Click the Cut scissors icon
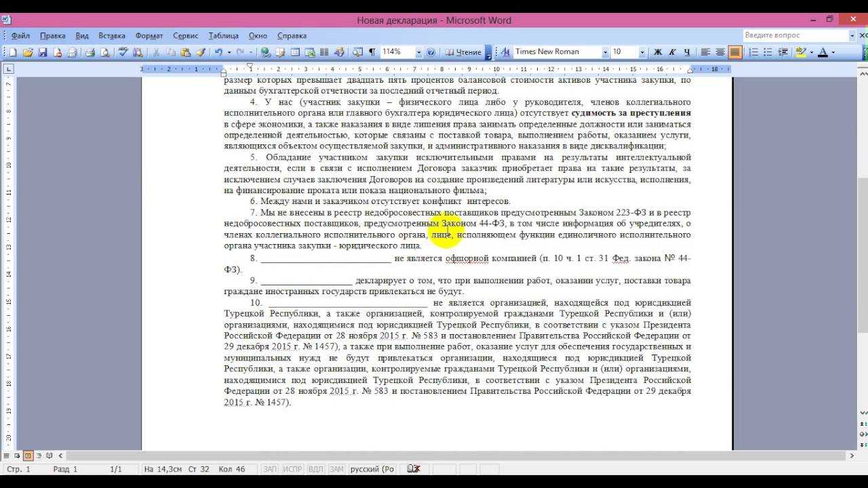868x488 pixels. click(x=156, y=52)
